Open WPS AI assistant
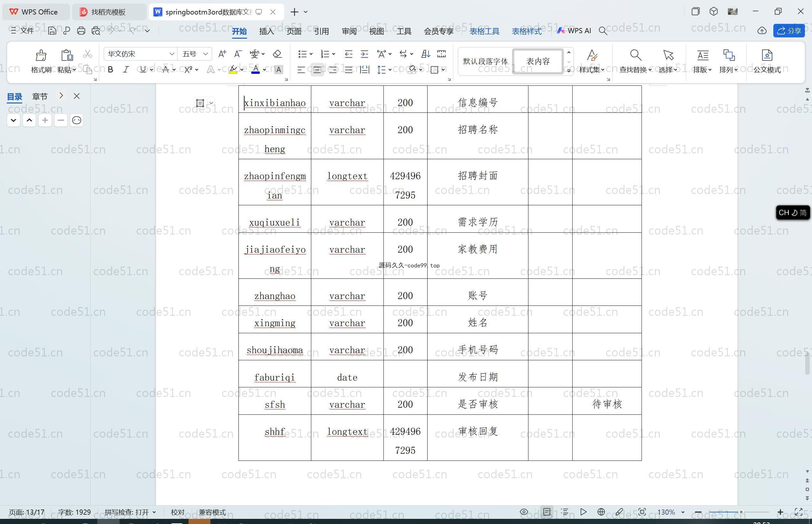The image size is (812, 524). [x=574, y=31]
